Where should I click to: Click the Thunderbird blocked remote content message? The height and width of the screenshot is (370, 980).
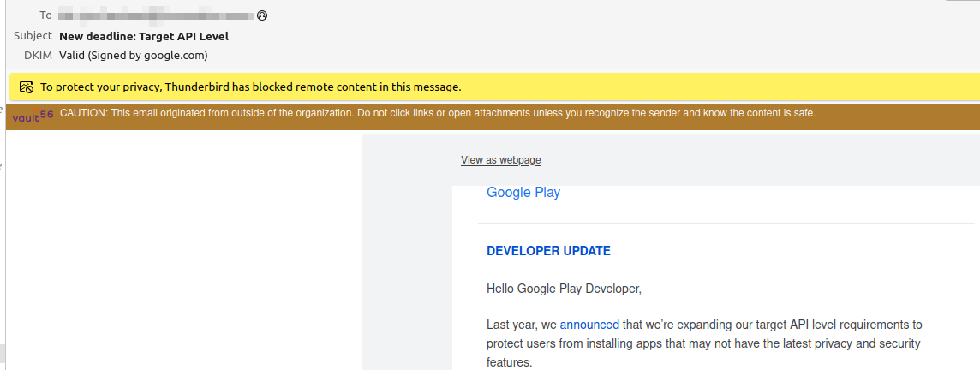251,87
